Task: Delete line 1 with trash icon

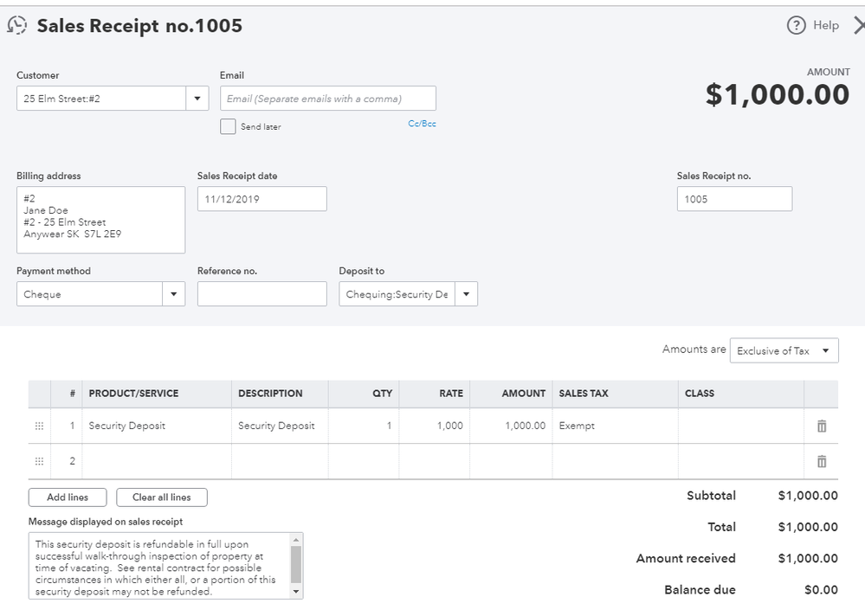Action: pos(822,426)
